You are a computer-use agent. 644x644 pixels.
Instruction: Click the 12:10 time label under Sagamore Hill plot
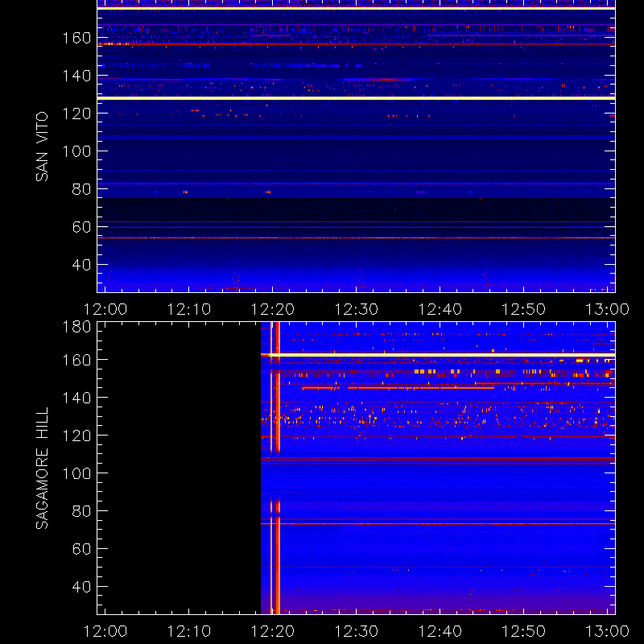[x=189, y=631]
